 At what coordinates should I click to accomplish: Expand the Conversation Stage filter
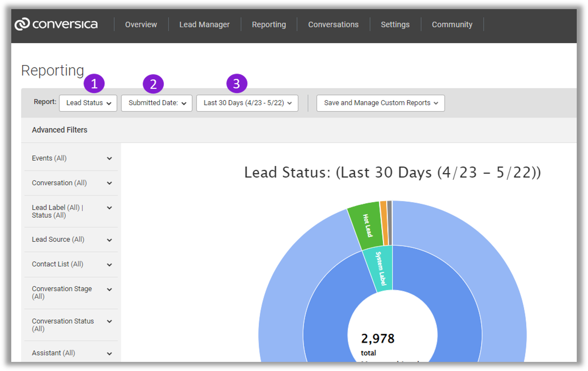71,293
